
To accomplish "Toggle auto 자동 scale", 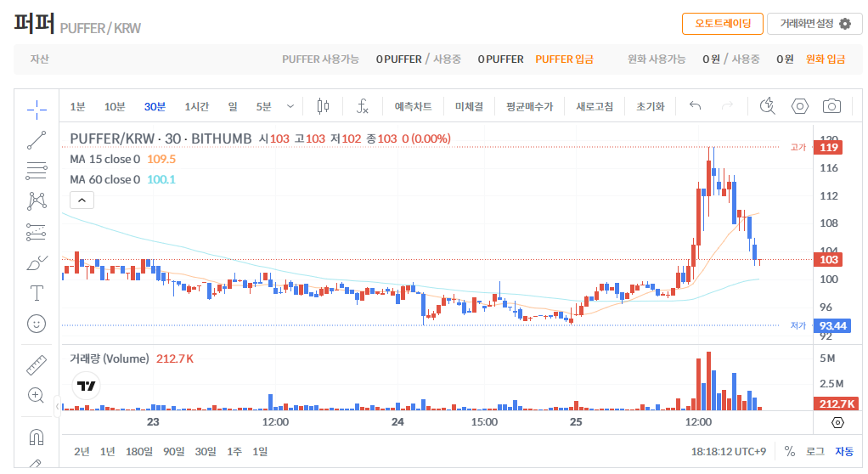I will click(844, 451).
